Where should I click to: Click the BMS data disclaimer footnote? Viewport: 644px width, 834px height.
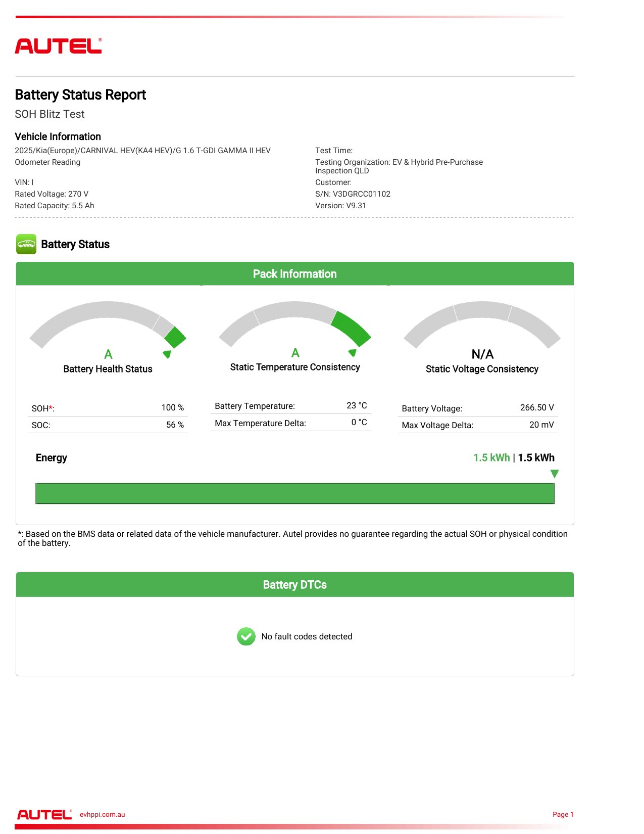[293, 538]
